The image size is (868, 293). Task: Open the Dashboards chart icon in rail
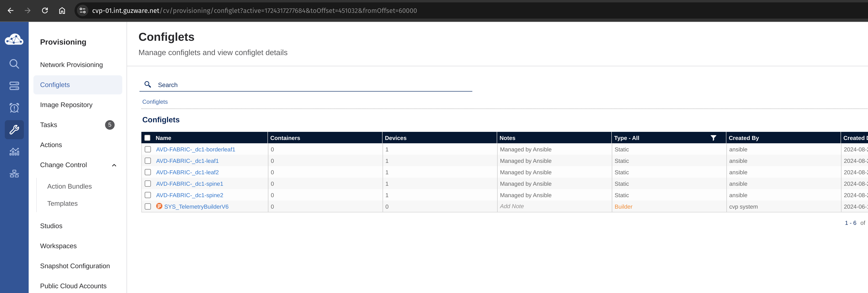[x=14, y=152]
